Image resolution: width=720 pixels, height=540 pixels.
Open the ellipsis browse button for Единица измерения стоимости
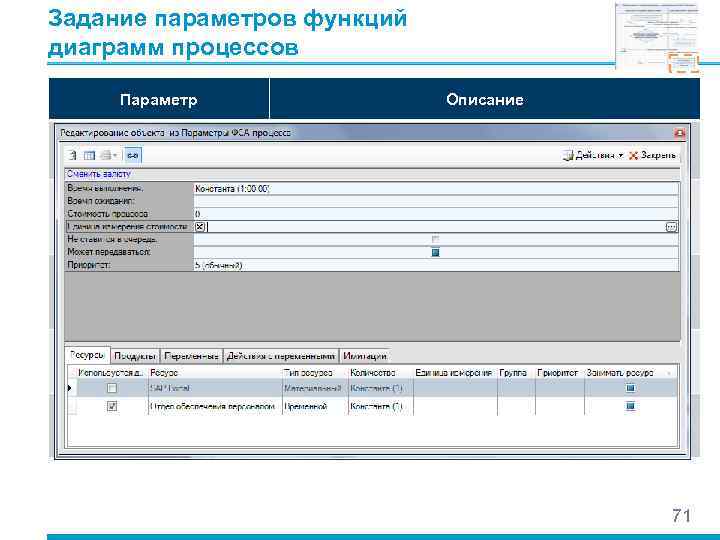[671, 227]
